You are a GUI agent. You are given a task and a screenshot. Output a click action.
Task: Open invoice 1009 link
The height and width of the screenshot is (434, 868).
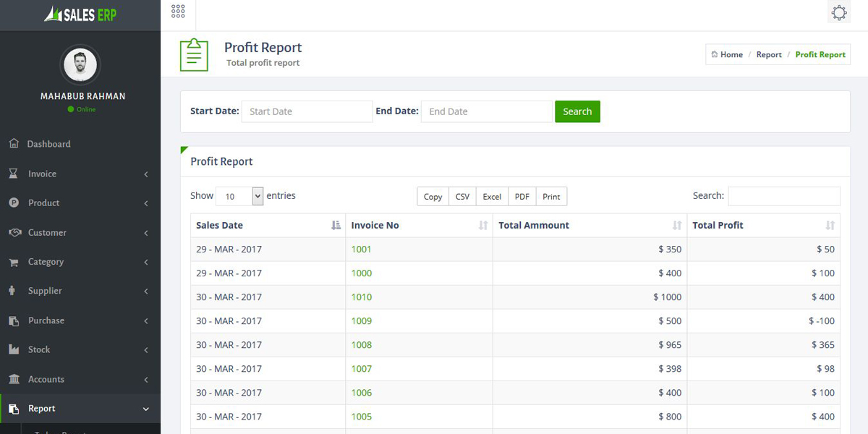[x=362, y=320]
